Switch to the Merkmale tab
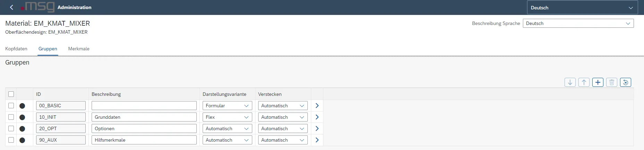This screenshot has height=150, width=644. coord(79,49)
